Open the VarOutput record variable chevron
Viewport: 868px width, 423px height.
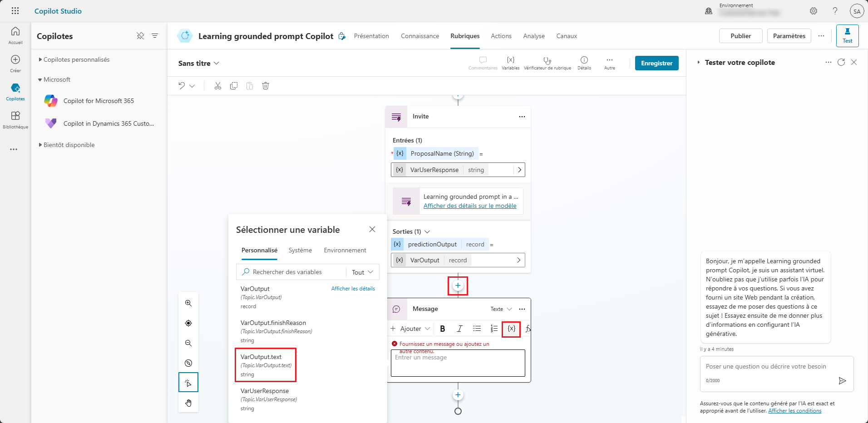518,260
